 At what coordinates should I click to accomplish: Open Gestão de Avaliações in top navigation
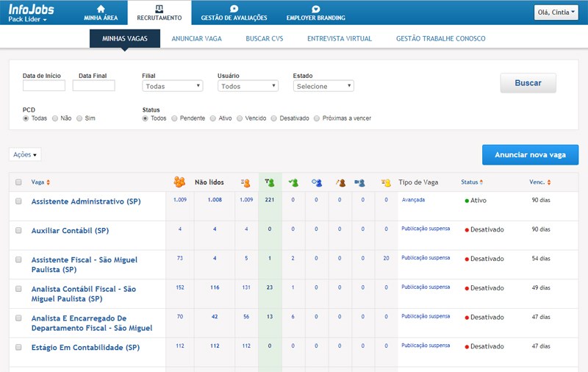(234, 12)
